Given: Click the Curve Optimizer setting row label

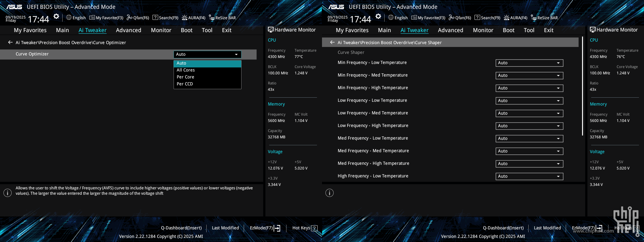Looking at the screenshot, I should coord(32,54).
